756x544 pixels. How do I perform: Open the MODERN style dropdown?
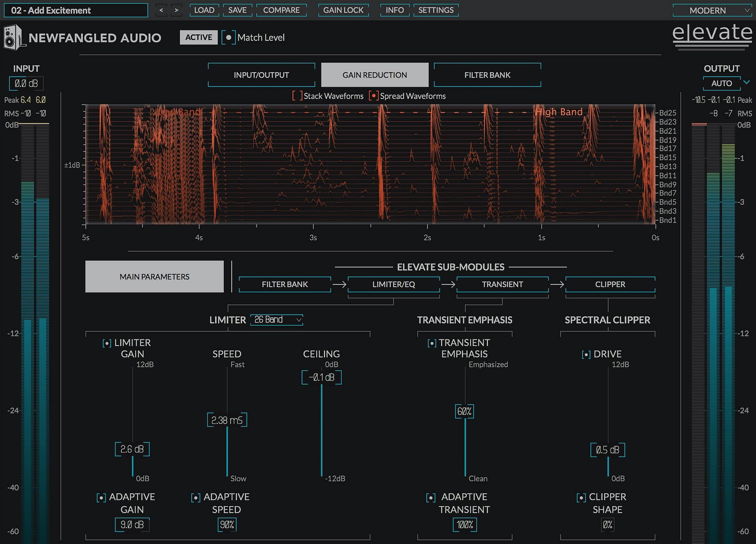[x=712, y=10]
